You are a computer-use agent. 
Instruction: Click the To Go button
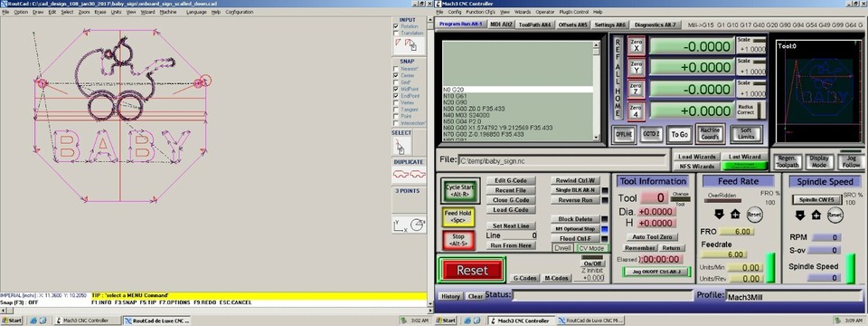679,134
